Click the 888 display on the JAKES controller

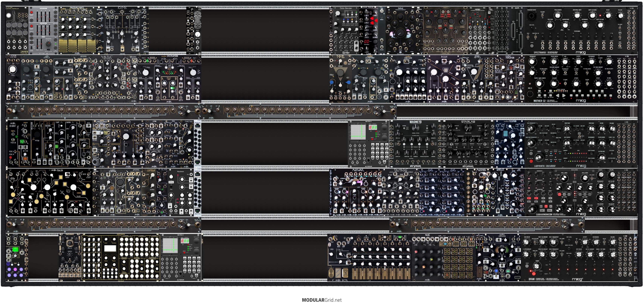click(23, 16)
